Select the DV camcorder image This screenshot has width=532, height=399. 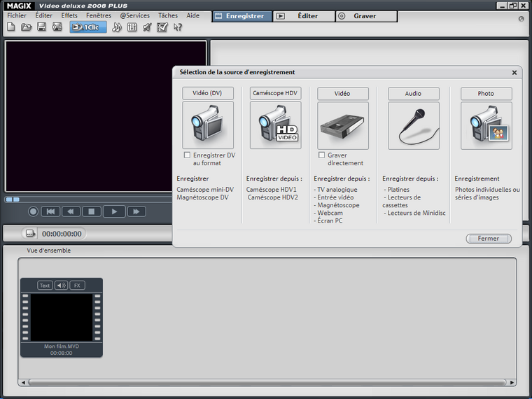[x=208, y=125]
